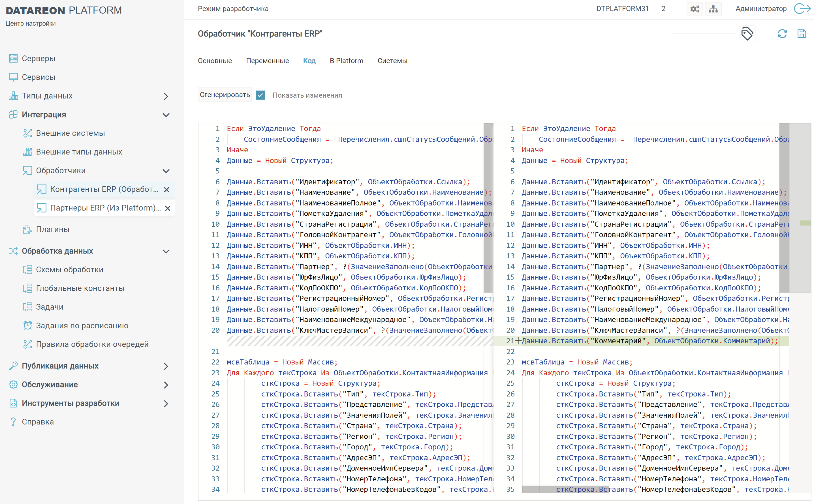Open the Справка help link
The height and width of the screenshot is (504, 814).
[38, 422]
